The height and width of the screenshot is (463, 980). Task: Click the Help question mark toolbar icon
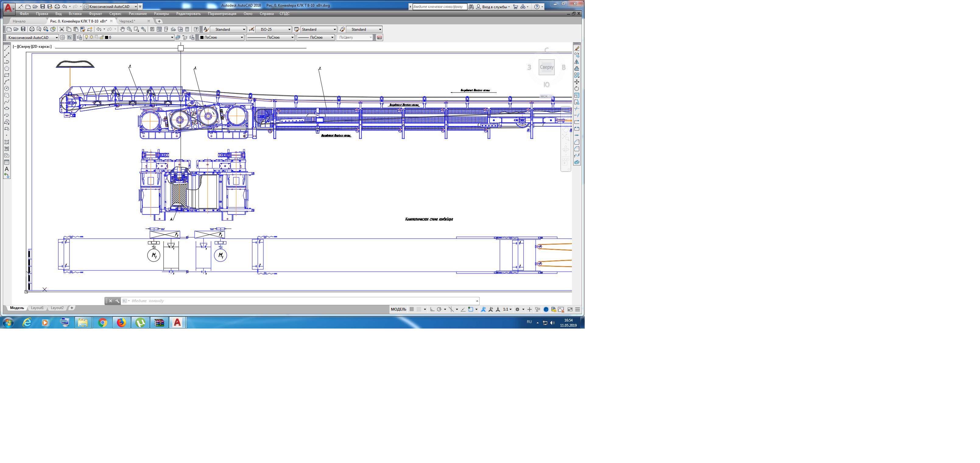coord(196,29)
